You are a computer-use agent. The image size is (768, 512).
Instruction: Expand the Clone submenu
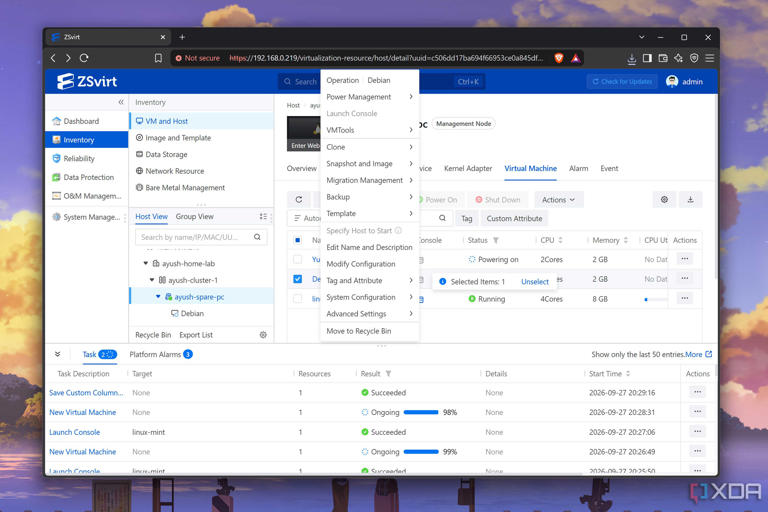pos(370,147)
